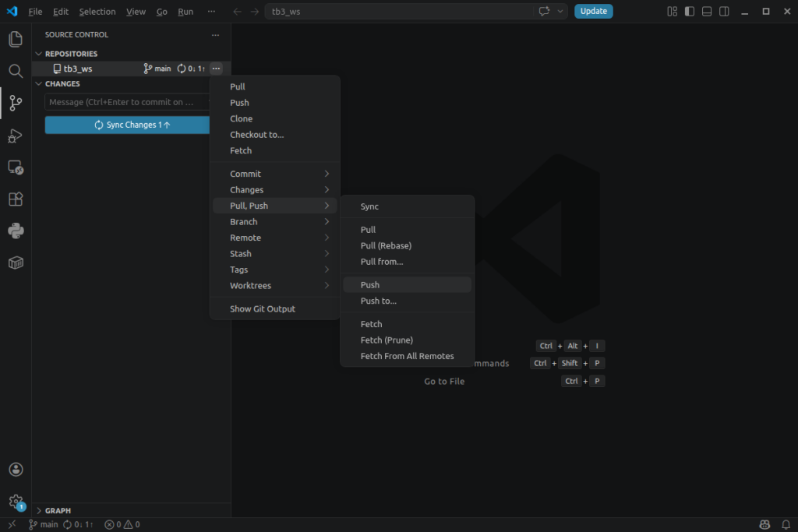Choose Pull in the first context menu
Viewport: 798px width, 532px height.
point(275,87)
